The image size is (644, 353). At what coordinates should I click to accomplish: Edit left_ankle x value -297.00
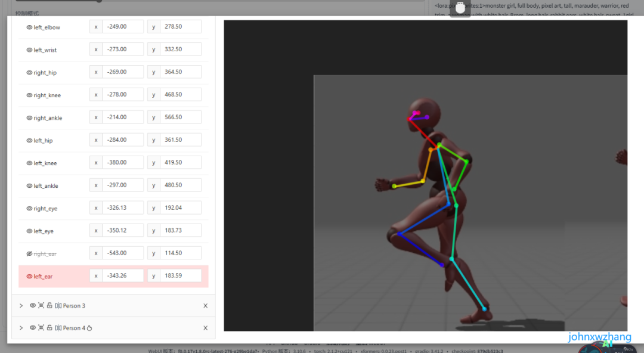(123, 185)
